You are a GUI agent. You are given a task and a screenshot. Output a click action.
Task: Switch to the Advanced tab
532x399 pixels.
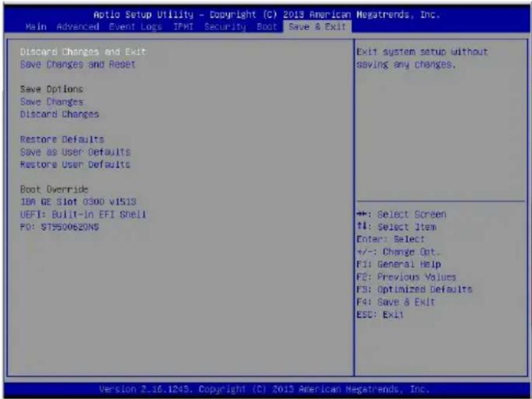pos(78,27)
